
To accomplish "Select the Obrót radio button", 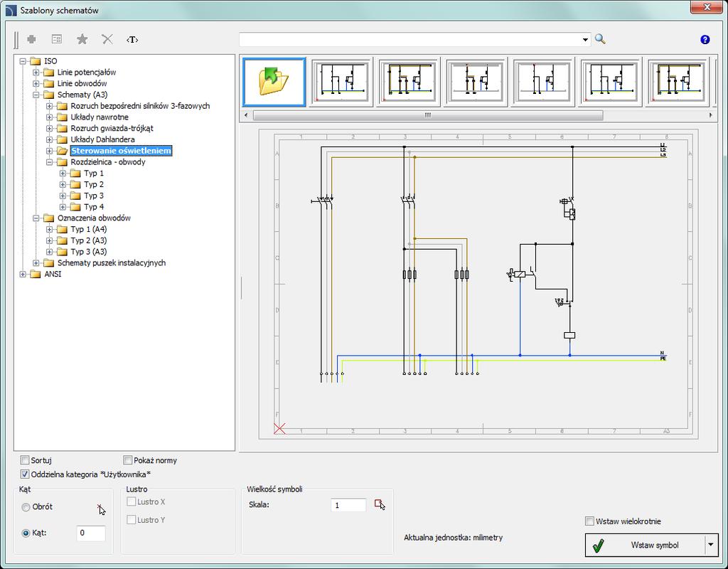I will (26, 507).
